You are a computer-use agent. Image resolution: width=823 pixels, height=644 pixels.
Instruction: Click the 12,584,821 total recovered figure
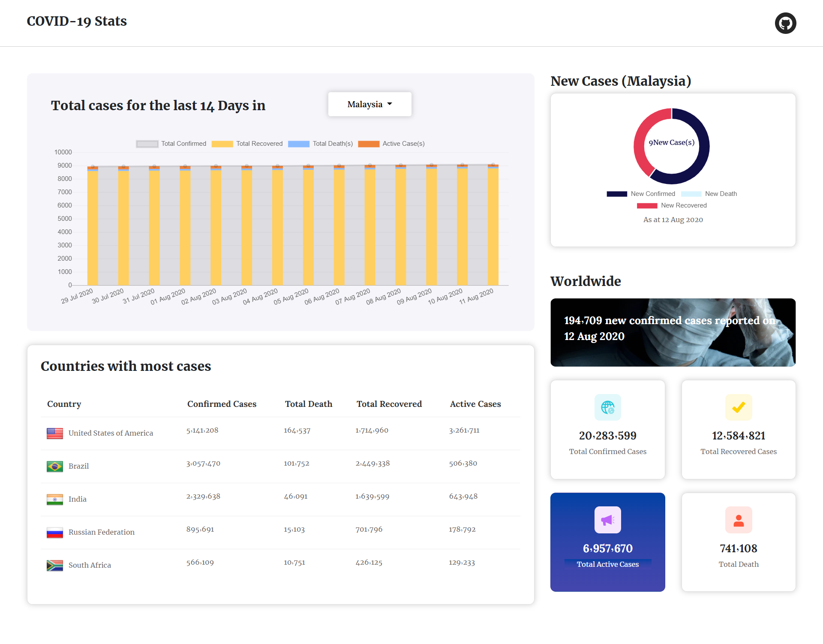pyautogui.click(x=739, y=436)
